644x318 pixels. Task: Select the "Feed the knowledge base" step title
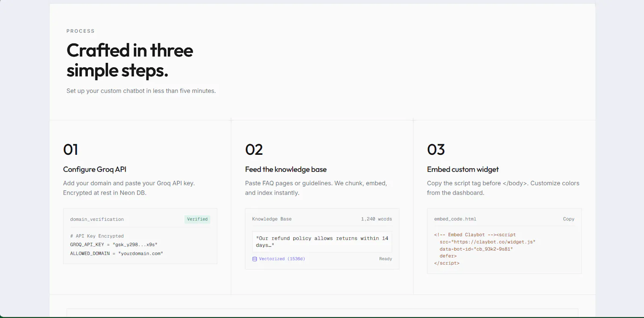pyautogui.click(x=286, y=170)
